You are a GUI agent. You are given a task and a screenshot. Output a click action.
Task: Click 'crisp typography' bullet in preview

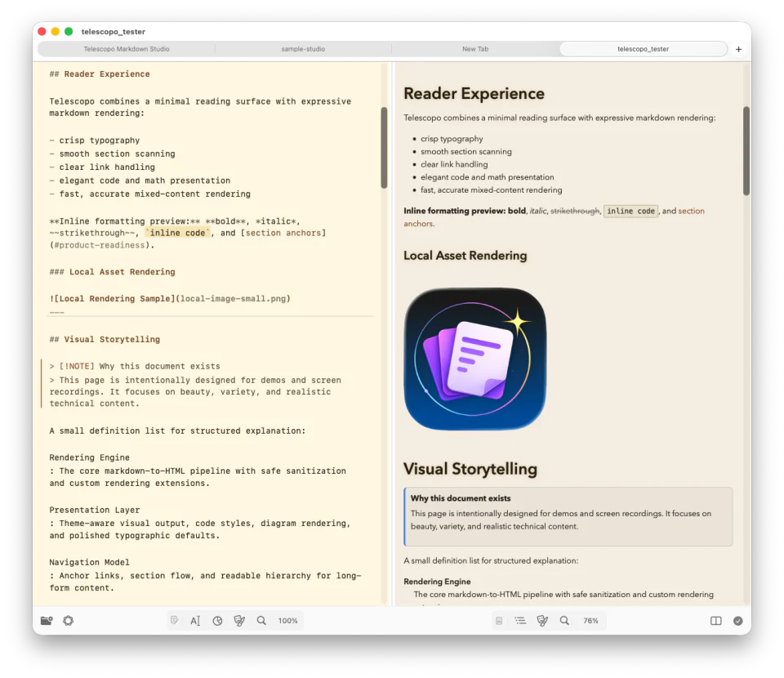[x=452, y=139]
